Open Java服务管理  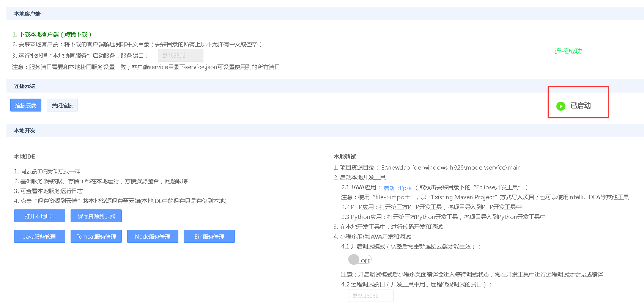pyautogui.click(x=39, y=236)
